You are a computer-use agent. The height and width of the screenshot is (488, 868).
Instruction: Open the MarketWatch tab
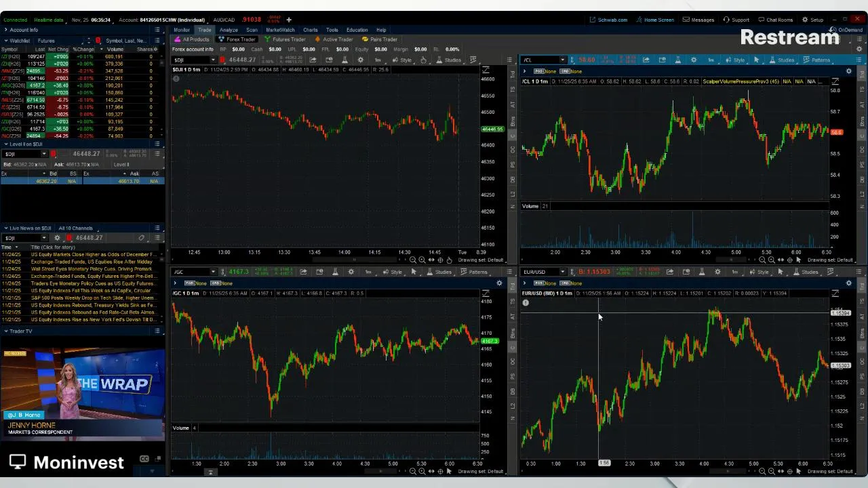point(280,30)
